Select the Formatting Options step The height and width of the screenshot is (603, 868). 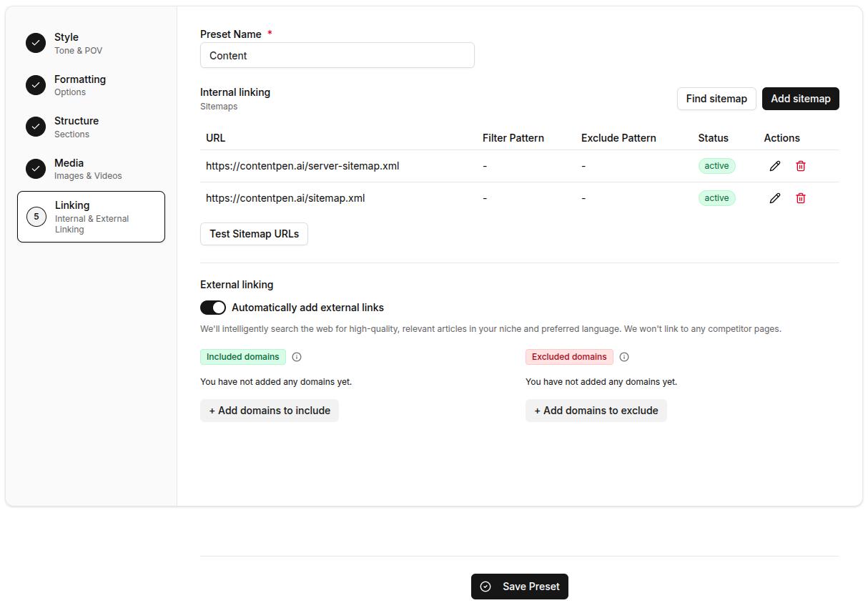(79, 84)
